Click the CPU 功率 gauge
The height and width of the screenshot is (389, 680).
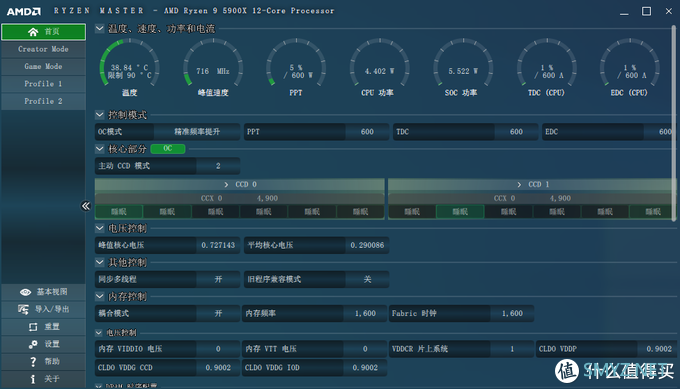point(379,67)
